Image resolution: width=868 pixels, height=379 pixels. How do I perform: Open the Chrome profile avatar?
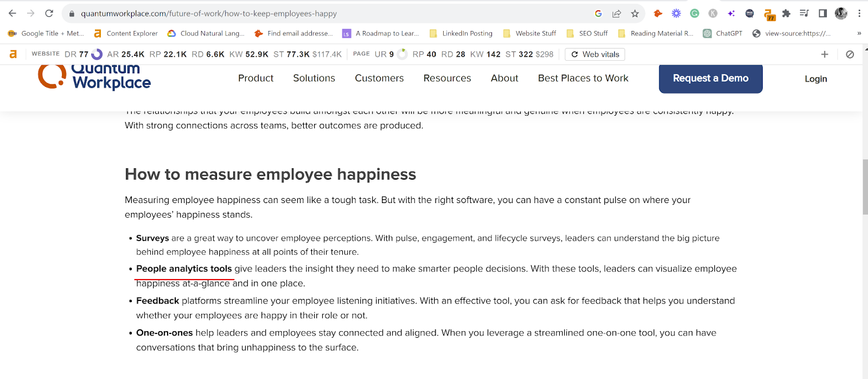pyautogui.click(x=841, y=14)
